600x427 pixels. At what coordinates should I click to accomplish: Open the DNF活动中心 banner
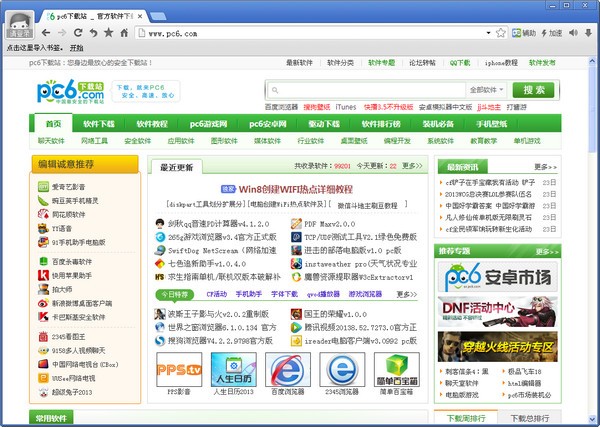497,311
